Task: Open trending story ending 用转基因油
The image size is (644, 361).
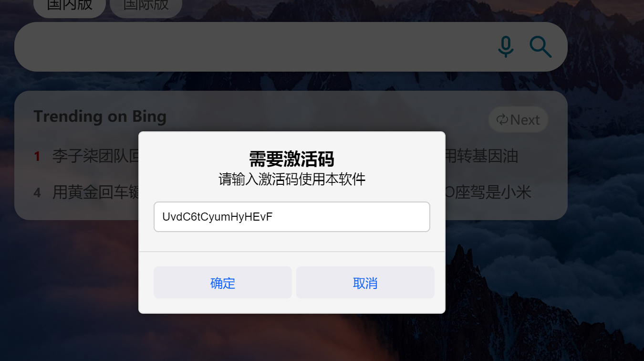Action: coord(481,156)
